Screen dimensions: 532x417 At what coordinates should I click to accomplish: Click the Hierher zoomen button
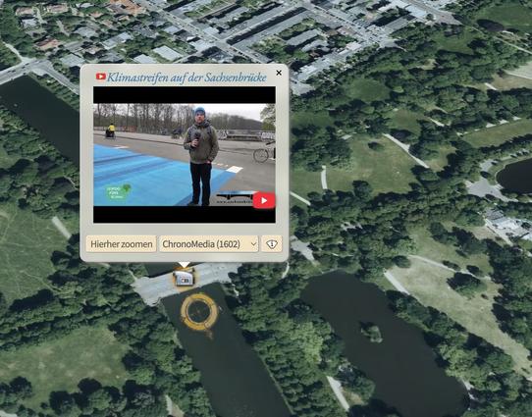[x=121, y=243]
